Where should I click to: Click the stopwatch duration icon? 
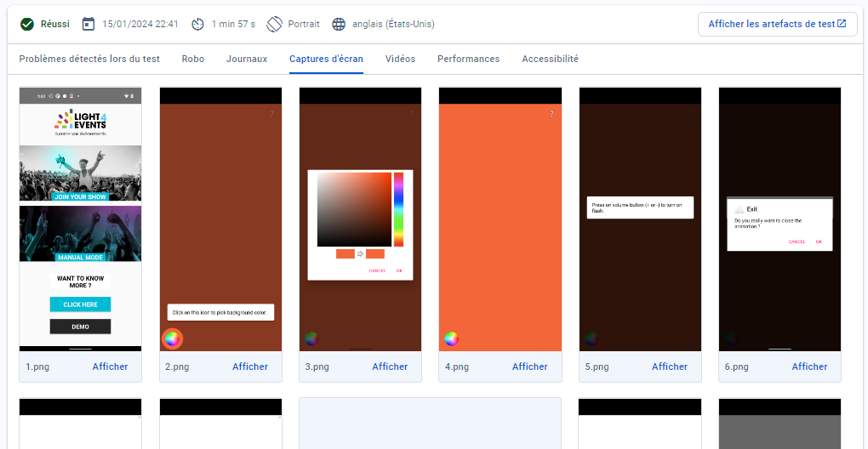tap(197, 24)
